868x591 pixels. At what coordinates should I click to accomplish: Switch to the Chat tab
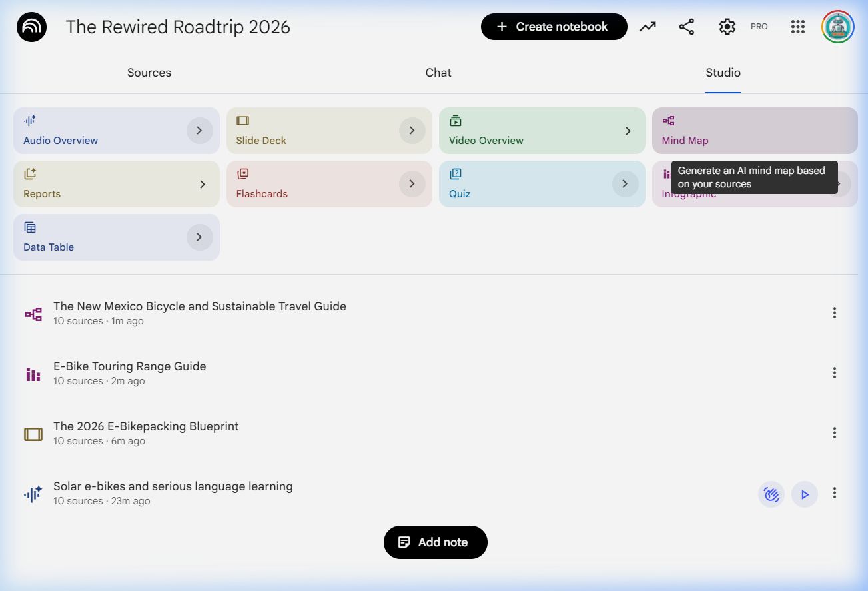[438, 73]
